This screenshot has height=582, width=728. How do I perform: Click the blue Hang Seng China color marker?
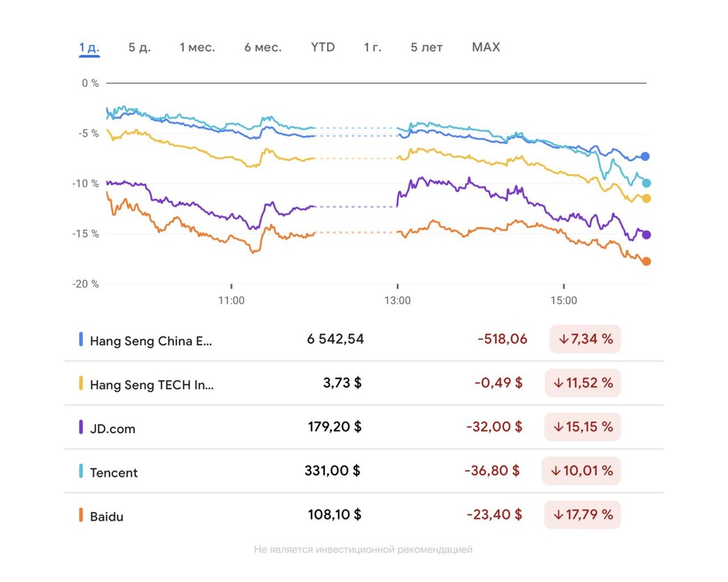tap(81, 339)
